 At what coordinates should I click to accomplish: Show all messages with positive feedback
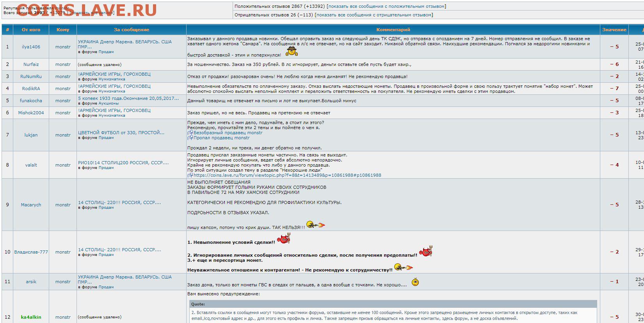click(386, 6)
